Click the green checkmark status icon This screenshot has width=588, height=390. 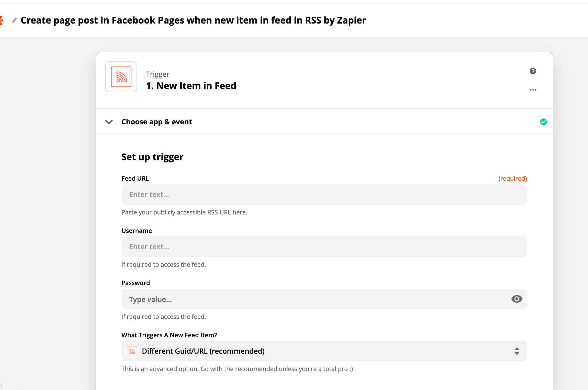(543, 122)
